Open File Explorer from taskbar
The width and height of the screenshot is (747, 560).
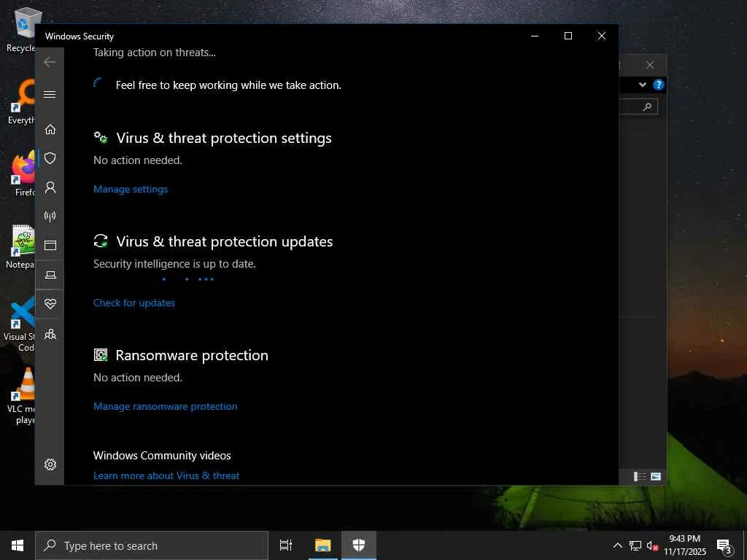coord(322,545)
